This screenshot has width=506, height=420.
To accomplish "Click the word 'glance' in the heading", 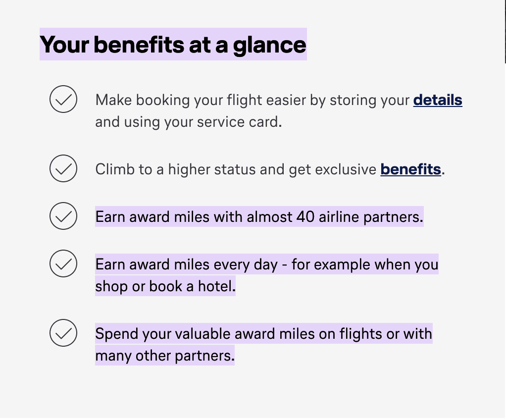I will 269,45.
